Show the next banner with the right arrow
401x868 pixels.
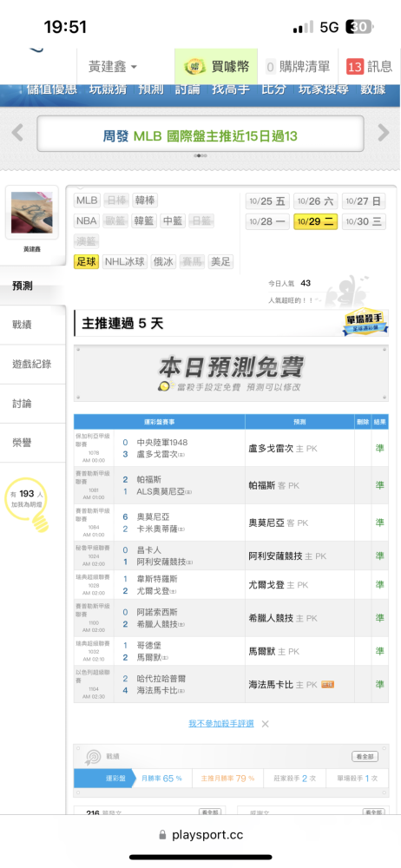pos(384,133)
